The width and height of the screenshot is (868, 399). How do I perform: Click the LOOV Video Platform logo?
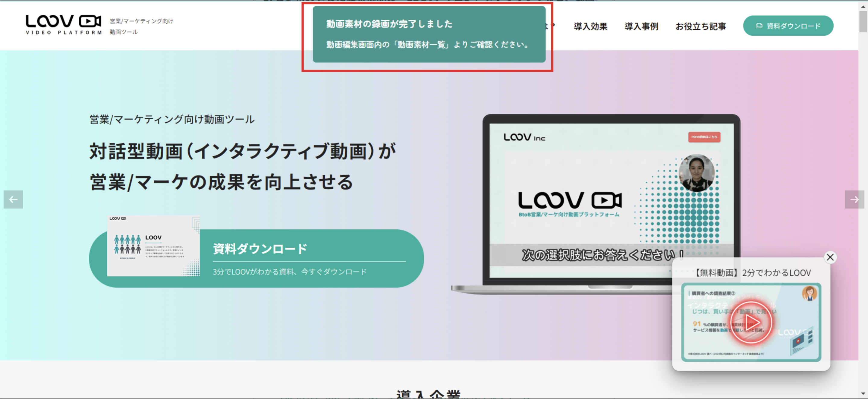pyautogui.click(x=64, y=25)
